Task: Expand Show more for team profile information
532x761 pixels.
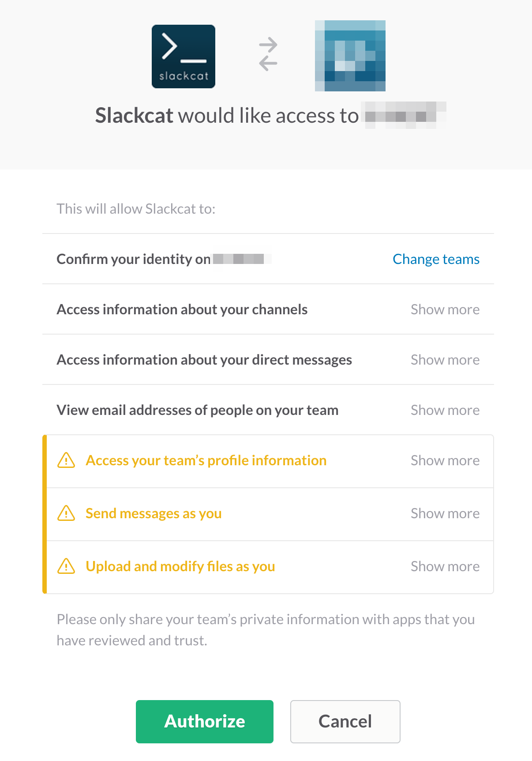Action: (x=445, y=460)
